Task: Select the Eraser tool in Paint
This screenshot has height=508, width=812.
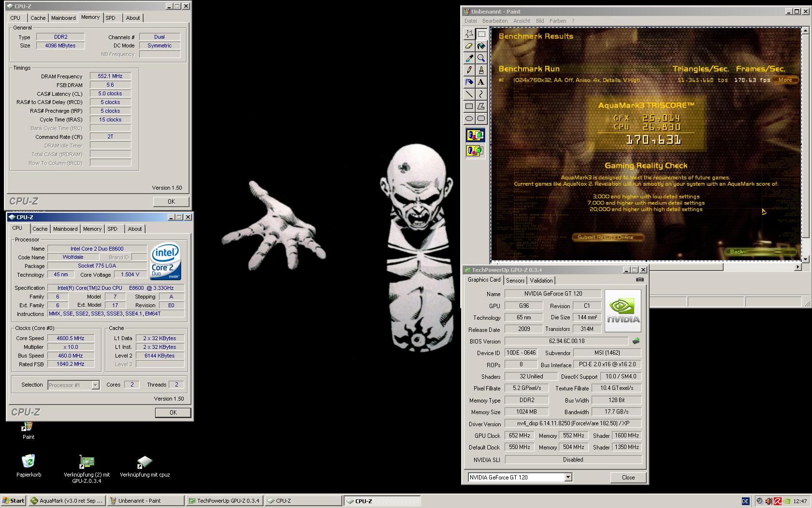Action: (469, 46)
